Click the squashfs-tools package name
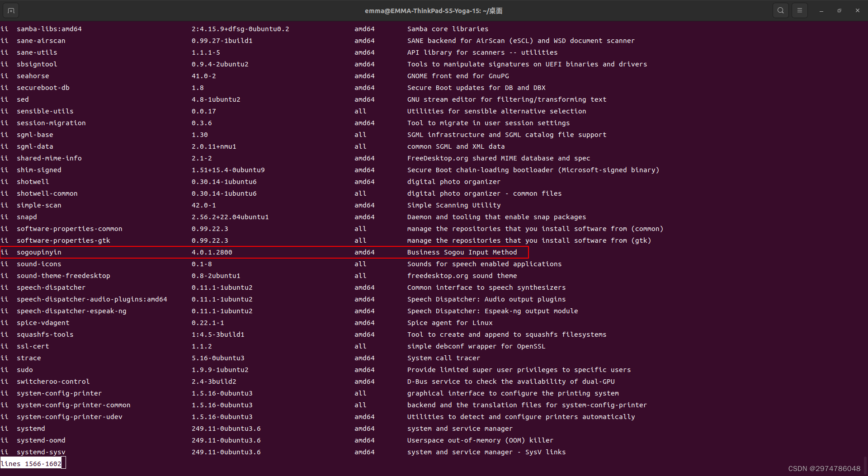This screenshot has width=868, height=476. coord(45,335)
